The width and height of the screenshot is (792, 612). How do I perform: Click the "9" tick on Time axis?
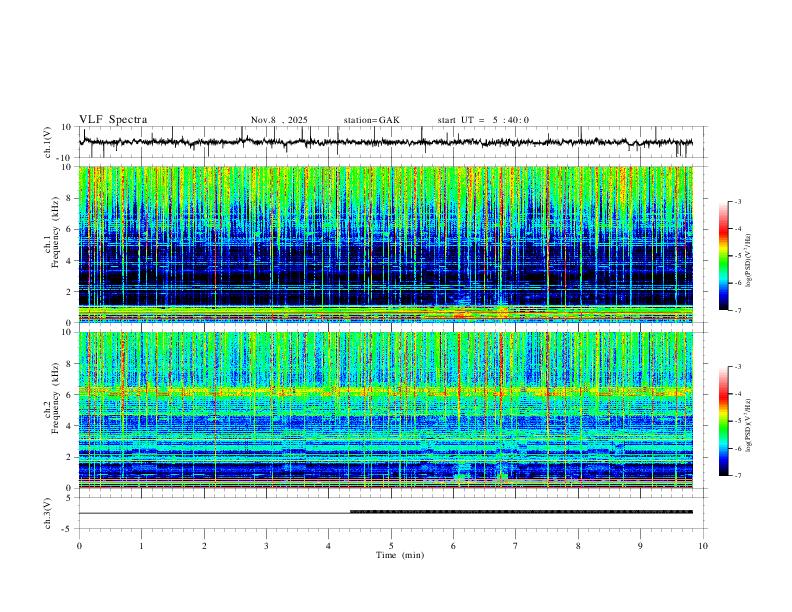tap(640, 546)
